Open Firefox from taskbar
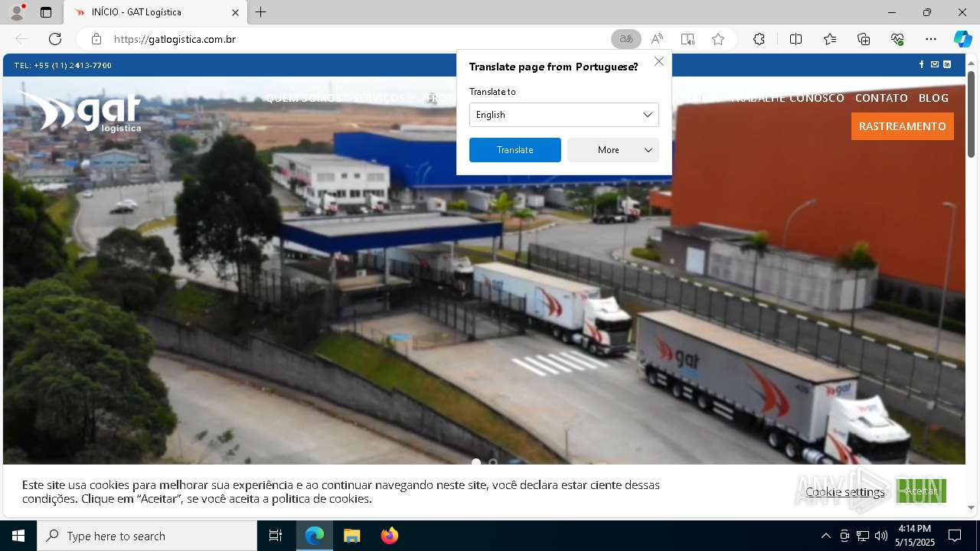The image size is (980, 551). 390,536
